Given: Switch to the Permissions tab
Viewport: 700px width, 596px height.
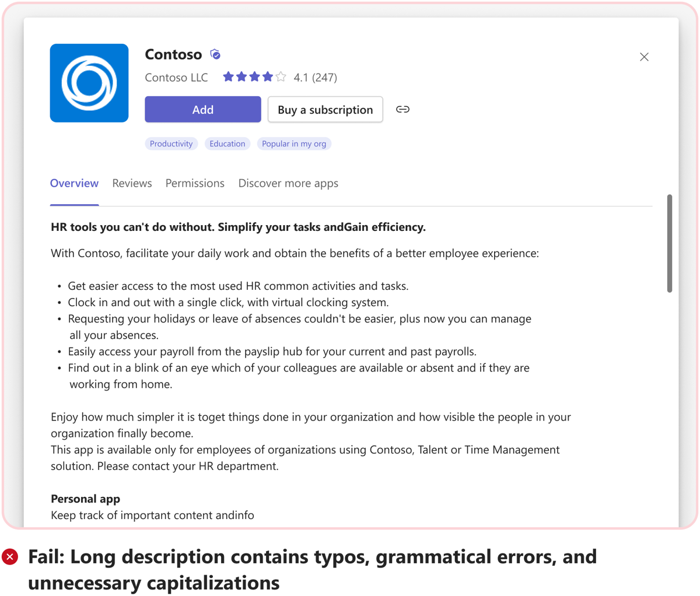Looking at the screenshot, I should [195, 183].
